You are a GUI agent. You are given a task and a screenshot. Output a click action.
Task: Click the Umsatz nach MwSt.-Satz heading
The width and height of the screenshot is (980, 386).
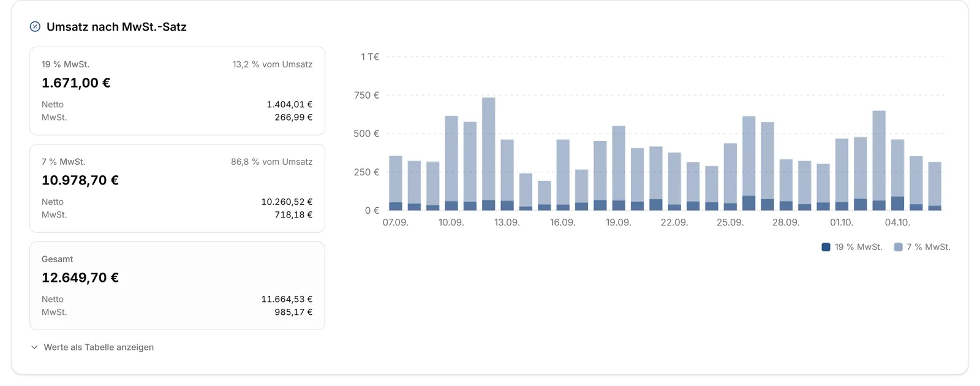[x=116, y=26]
